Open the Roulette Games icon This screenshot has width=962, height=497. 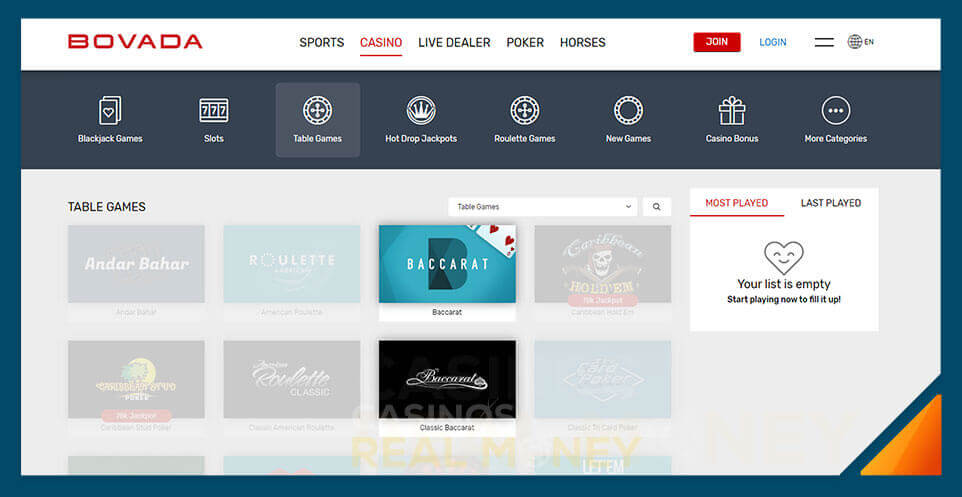(525, 111)
